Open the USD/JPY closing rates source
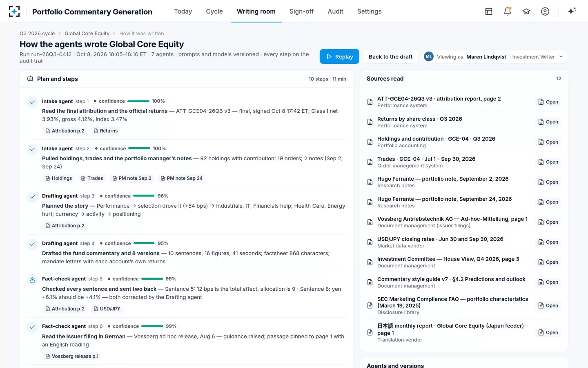Screen dimensions: 588x368 [548, 242]
